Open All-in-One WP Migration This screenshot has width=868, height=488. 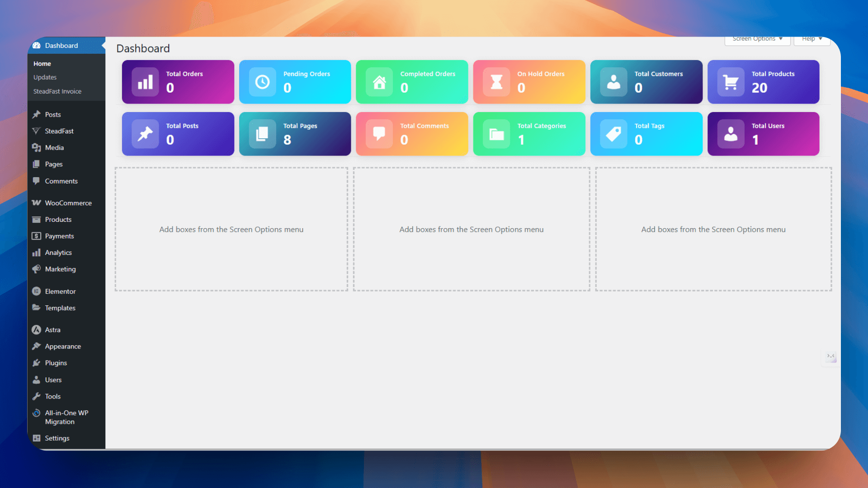[66, 417]
